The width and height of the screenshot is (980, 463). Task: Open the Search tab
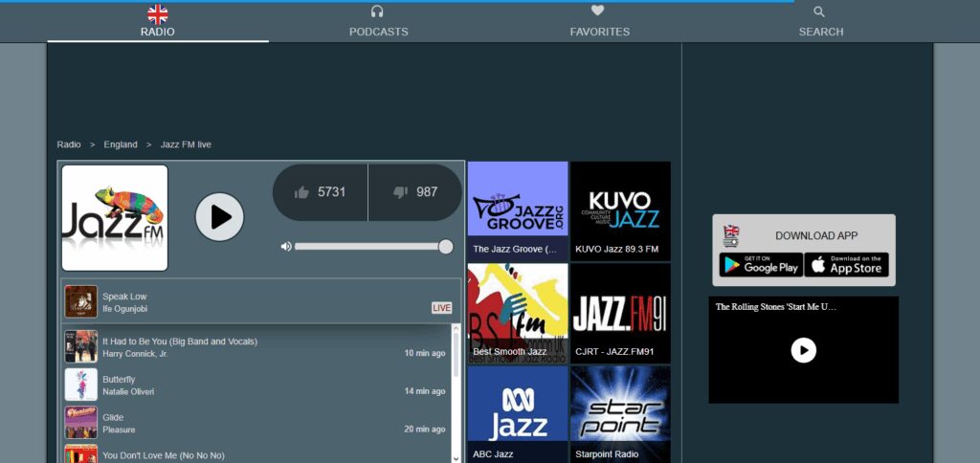pos(820,22)
